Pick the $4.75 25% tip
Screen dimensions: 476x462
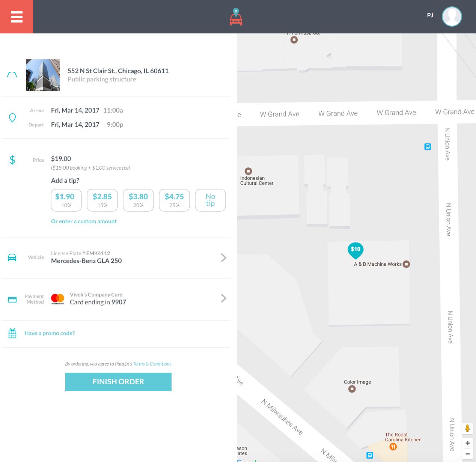174,200
